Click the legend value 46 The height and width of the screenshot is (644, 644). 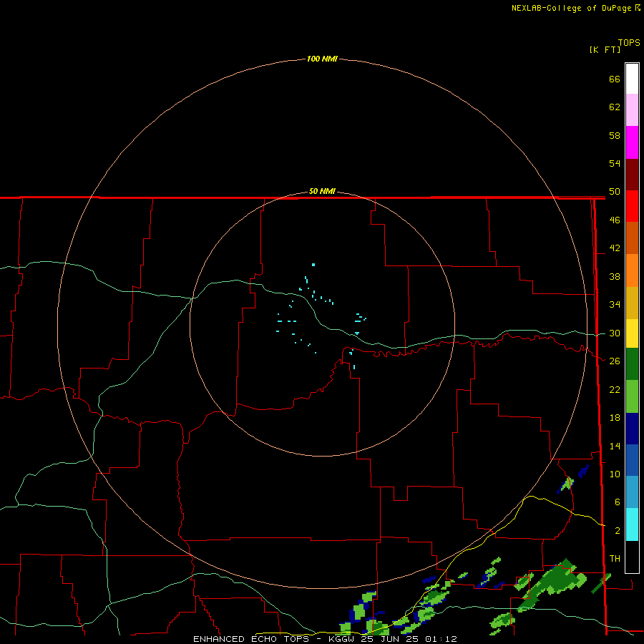click(x=615, y=220)
